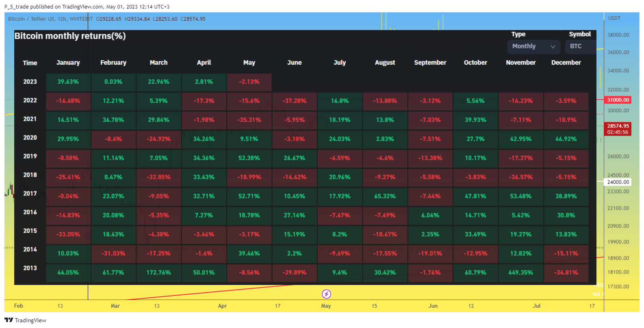
Task: Select the 2018 row label
Action: pyautogui.click(x=30, y=175)
